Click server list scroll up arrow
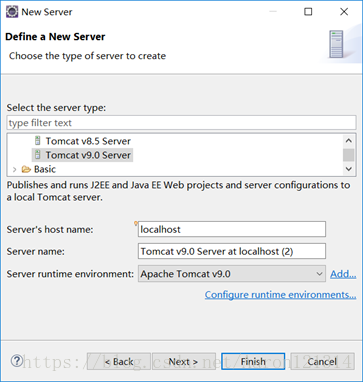This screenshot has height=382, width=363. 349,141
